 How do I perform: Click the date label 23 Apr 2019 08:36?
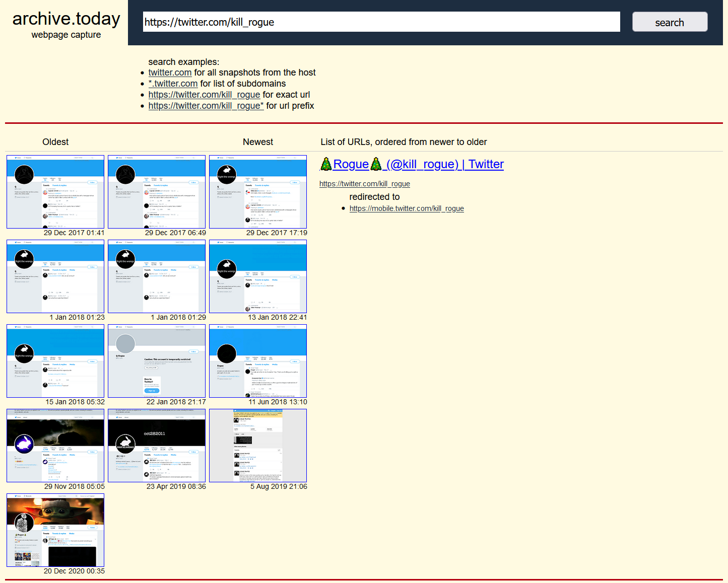coord(176,486)
